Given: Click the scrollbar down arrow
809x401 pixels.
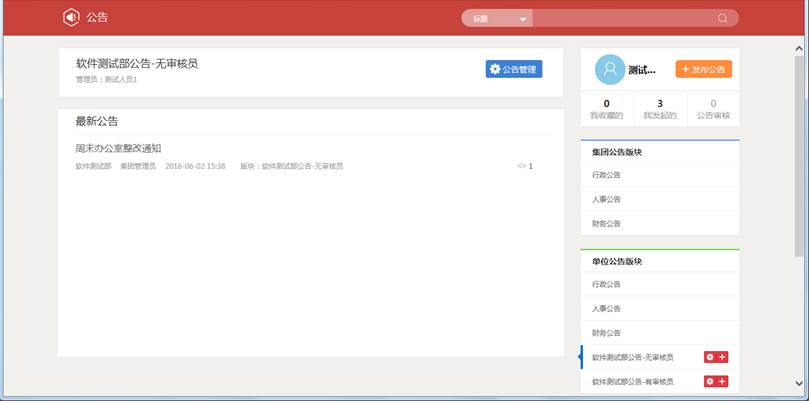Looking at the screenshot, I should coord(800,382).
